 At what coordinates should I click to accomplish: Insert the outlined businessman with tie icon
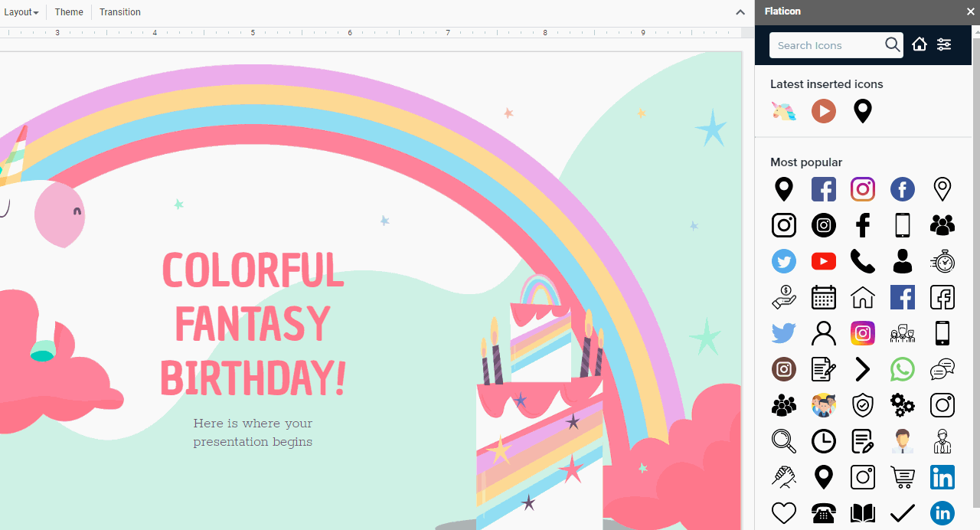(x=942, y=441)
